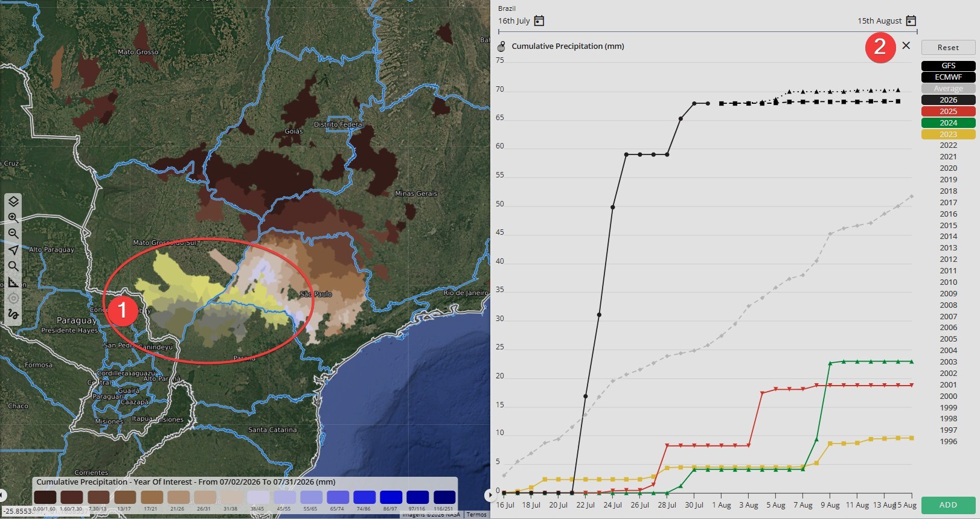Open the map search magnifier icon
This screenshot has width=980, height=519.
13,266
